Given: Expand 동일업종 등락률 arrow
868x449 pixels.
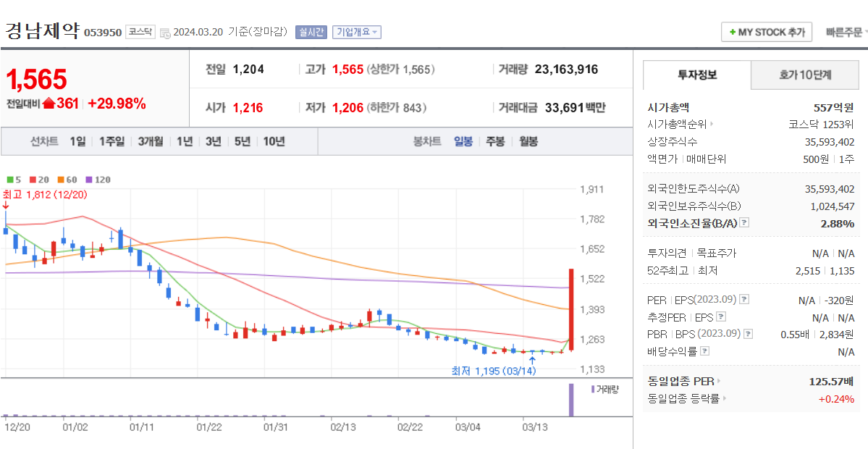Looking at the screenshot, I should pyautogui.click(x=725, y=398).
